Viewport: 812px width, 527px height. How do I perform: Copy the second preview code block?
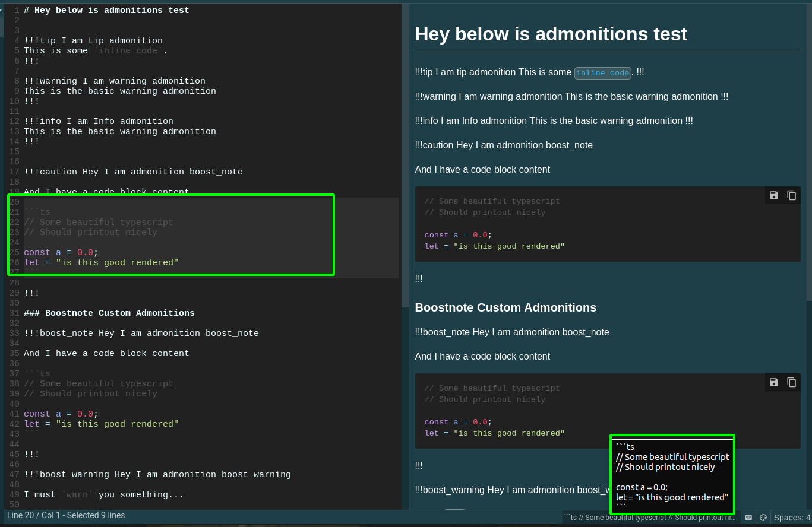coord(791,382)
